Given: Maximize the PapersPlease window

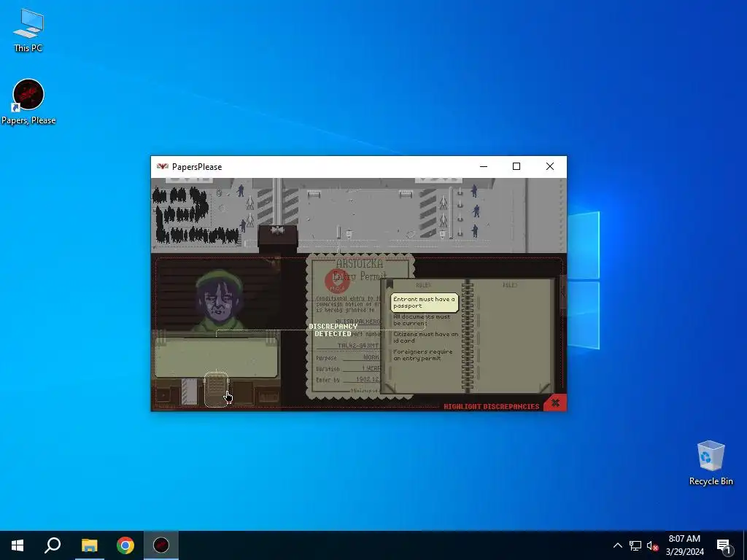Looking at the screenshot, I should (x=516, y=167).
